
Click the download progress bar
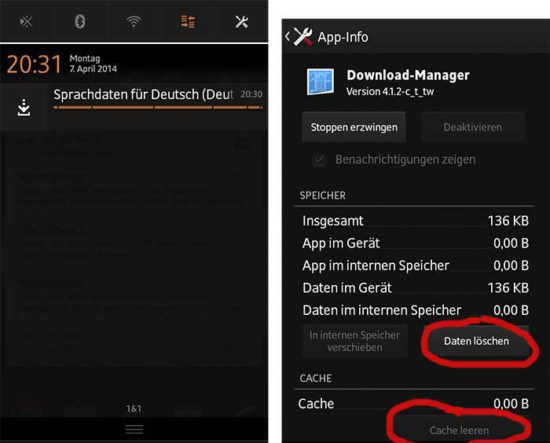(158, 107)
